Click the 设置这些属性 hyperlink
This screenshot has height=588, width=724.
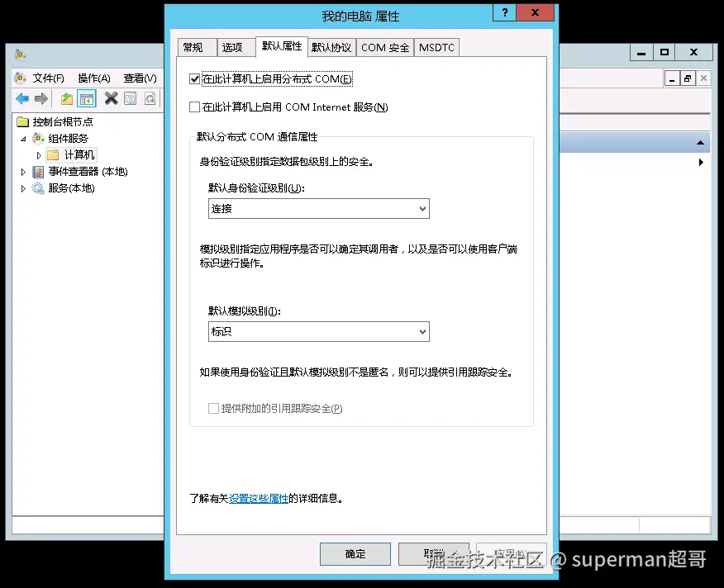[259, 498]
